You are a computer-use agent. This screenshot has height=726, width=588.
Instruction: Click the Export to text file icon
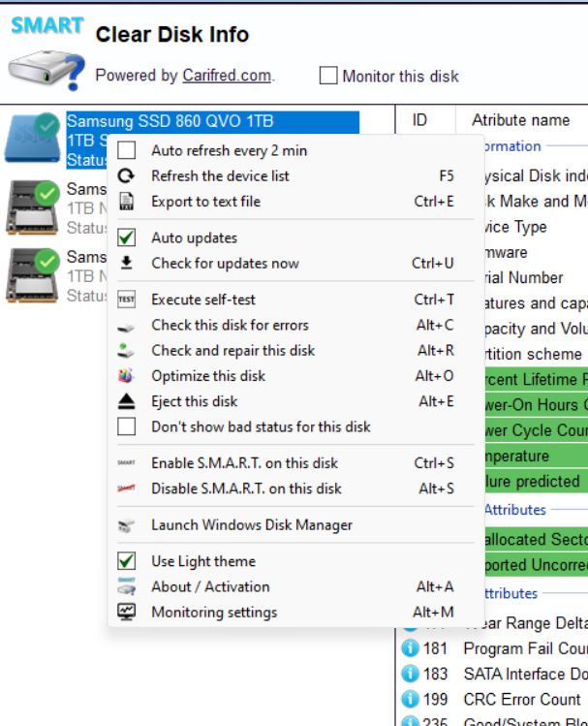(x=126, y=202)
